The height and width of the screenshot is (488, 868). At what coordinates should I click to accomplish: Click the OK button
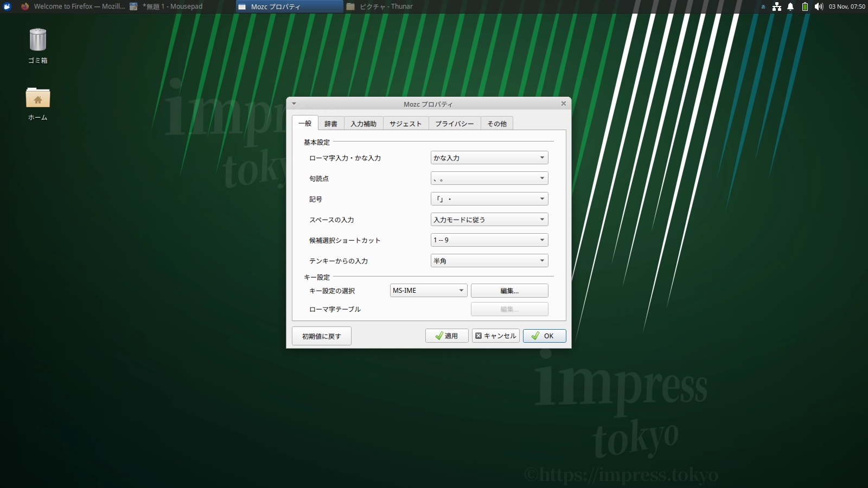coord(545,336)
